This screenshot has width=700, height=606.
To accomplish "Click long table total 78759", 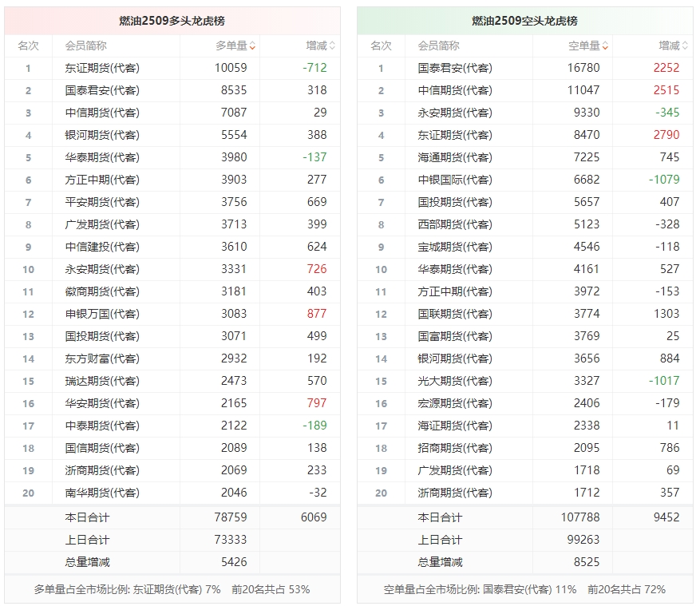I will pos(231,517).
